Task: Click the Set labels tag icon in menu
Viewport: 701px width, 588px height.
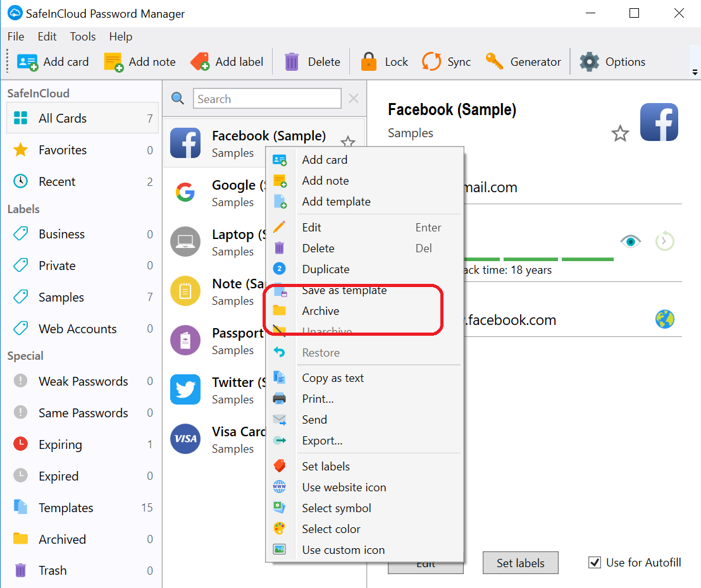Action: 280,466
